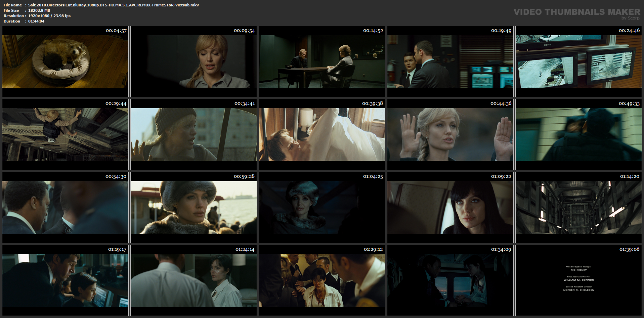This screenshot has height=318, width=644.
Task: Open the thumbnail at 00:44:36
Action: click(450, 134)
